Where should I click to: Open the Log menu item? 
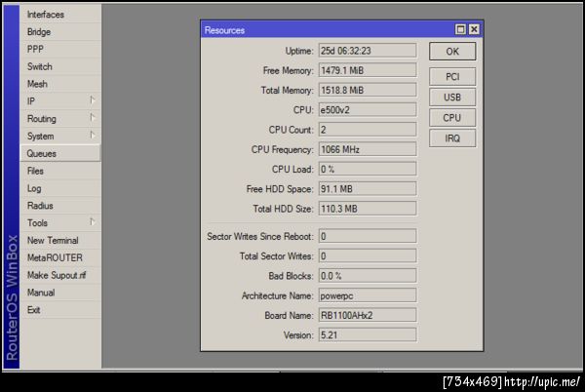tap(60, 188)
